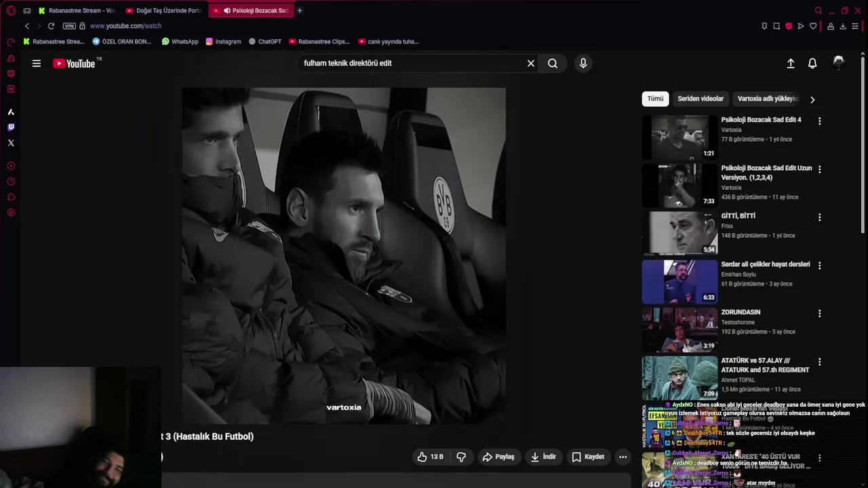868x488 pixels.
Task: Click the İndir download button
Action: point(543,457)
